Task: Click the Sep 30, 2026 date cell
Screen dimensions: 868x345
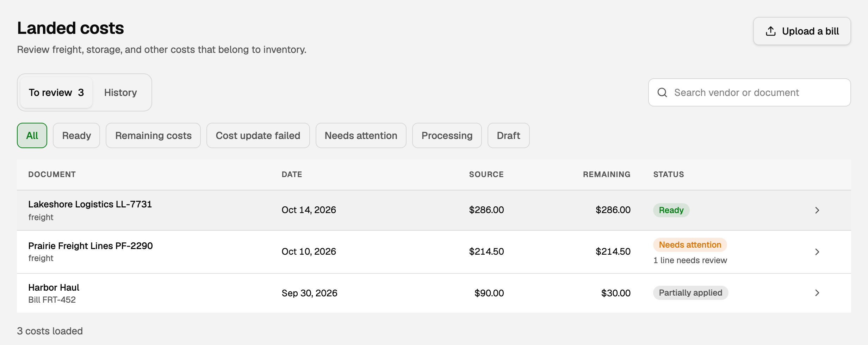Action: point(309,293)
